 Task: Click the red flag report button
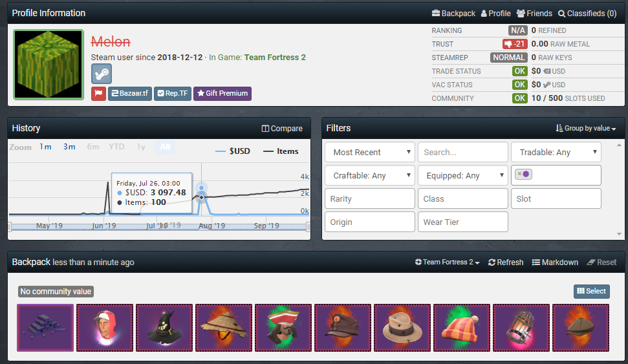[98, 93]
